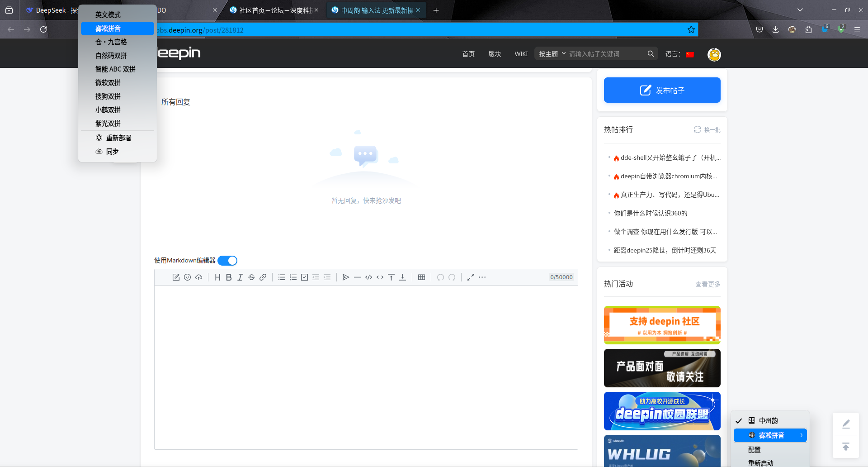This screenshot has width=868, height=467.
Task: Toggle bold formatting in the Markdown editor
Action: click(229, 277)
